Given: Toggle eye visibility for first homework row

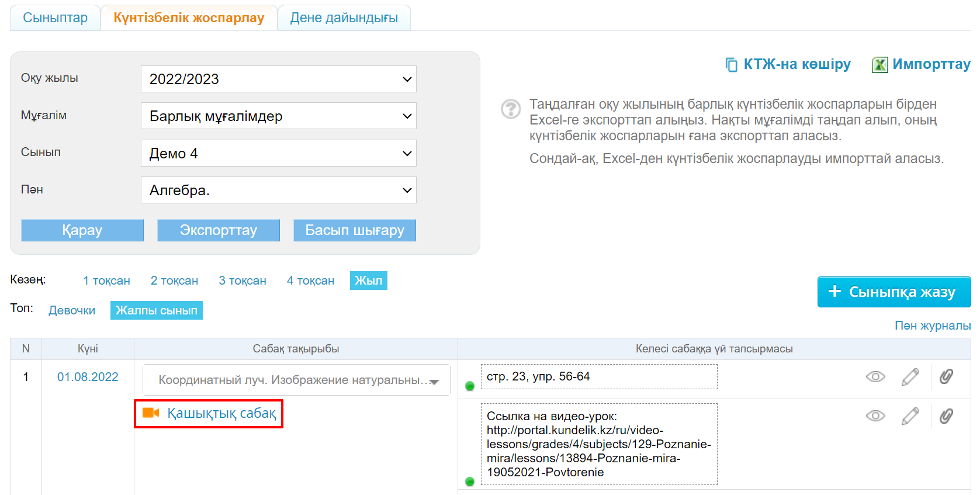Looking at the screenshot, I should click(x=875, y=377).
